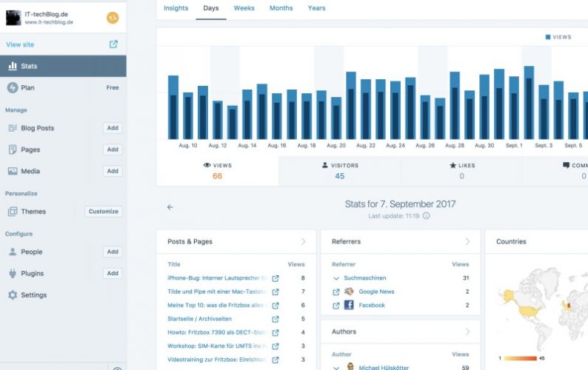Click the Facebook logo icon

coord(349,305)
